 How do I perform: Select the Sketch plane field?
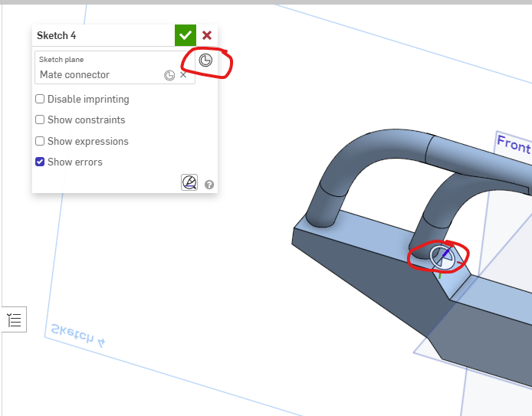(x=115, y=67)
